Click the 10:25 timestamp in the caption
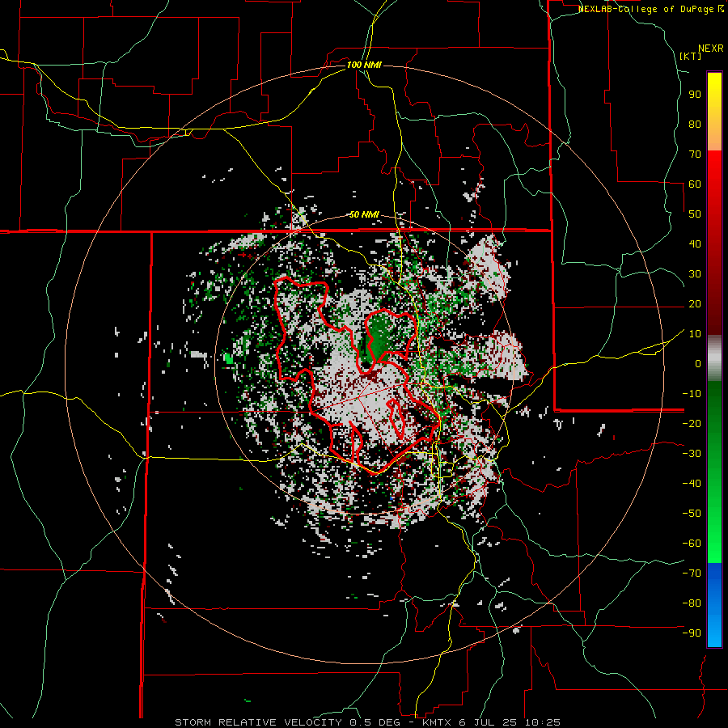The width and height of the screenshot is (728, 728). (543, 722)
